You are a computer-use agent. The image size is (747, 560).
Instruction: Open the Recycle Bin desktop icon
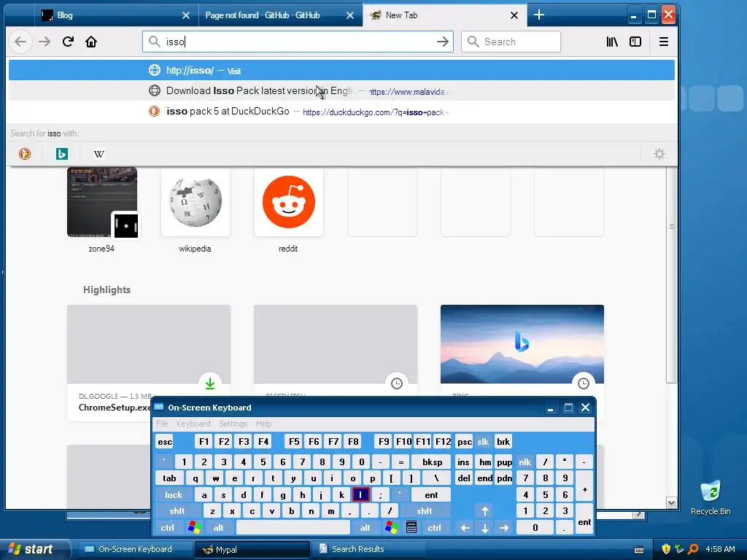coord(711,498)
